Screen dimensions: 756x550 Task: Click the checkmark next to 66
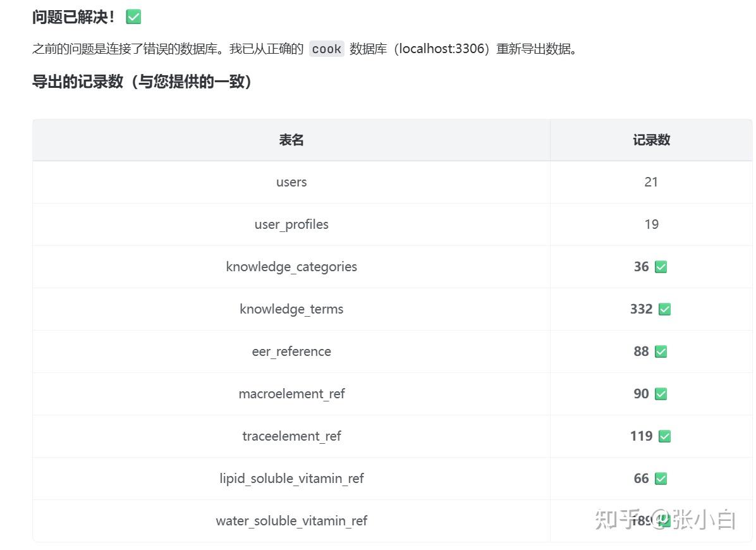pyautogui.click(x=661, y=479)
